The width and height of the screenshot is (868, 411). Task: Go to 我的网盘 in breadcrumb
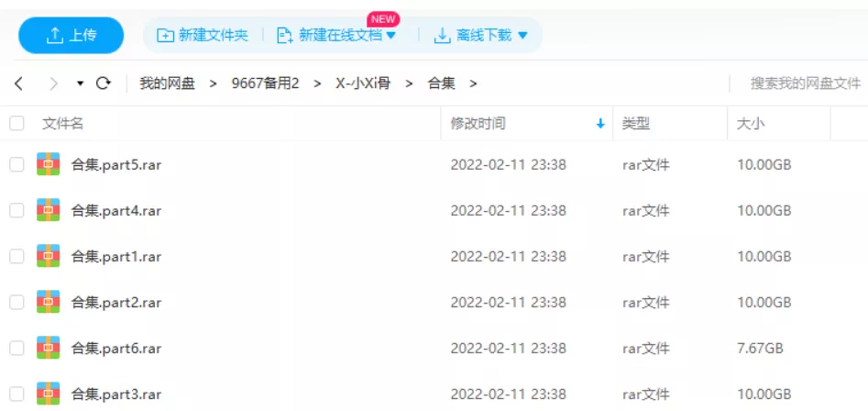coord(167,83)
